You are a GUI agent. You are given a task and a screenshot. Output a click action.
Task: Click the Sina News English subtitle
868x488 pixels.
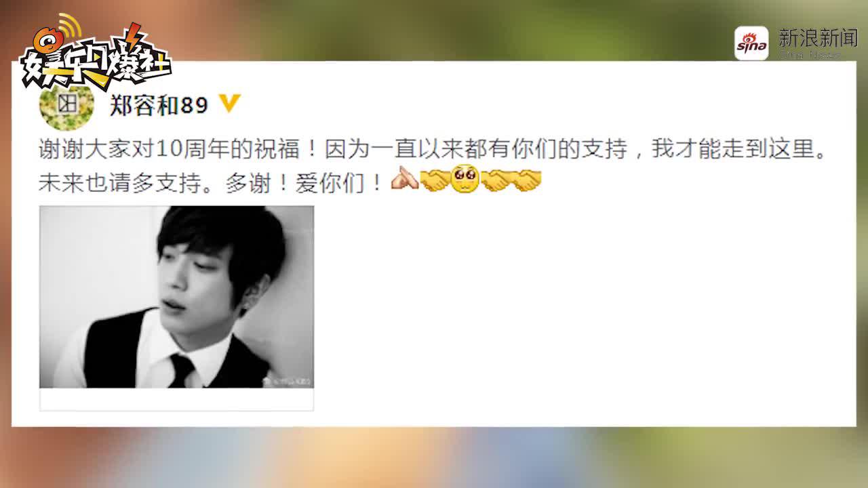[810, 54]
